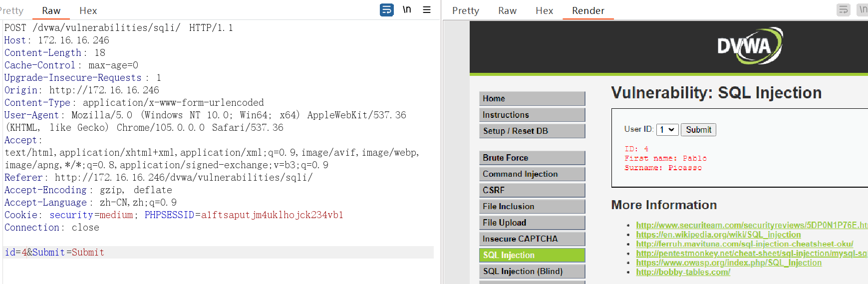
Task: Click the Connection: close header
Action: pos(52,227)
